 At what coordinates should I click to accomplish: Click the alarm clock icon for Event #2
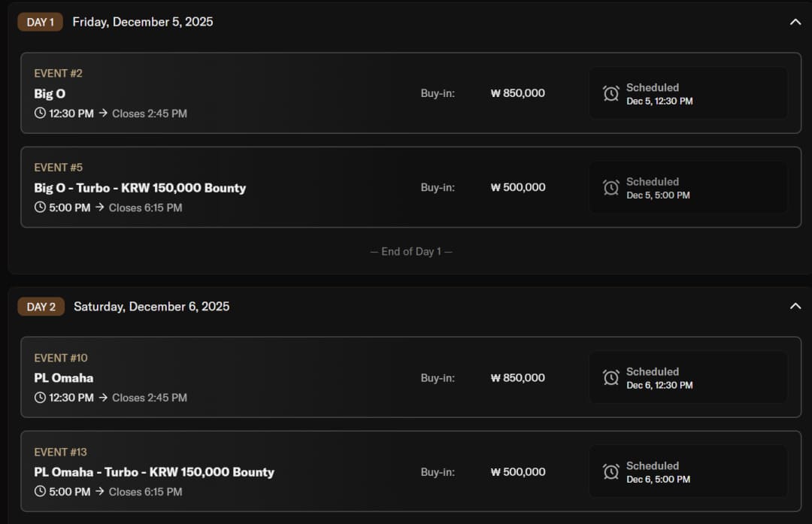[x=611, y=93]
